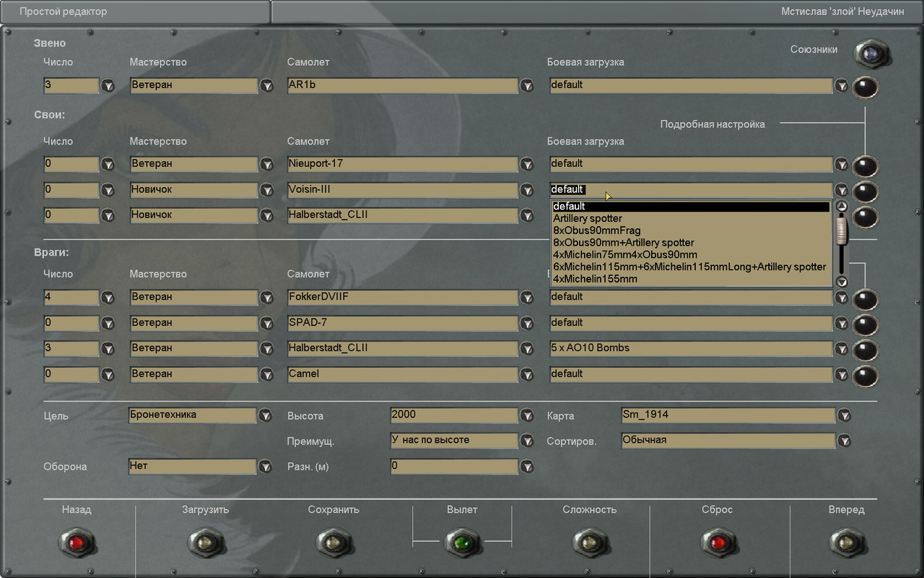924x578 pixels.
Task: Click the red Назад button
Action: tap(76, 542)
